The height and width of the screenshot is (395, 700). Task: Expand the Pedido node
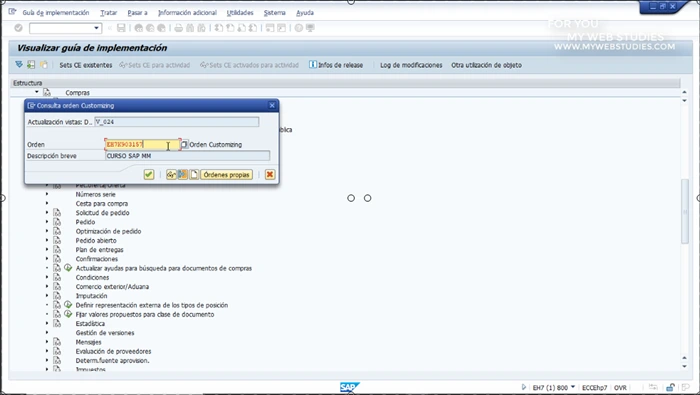click(47, 221)
